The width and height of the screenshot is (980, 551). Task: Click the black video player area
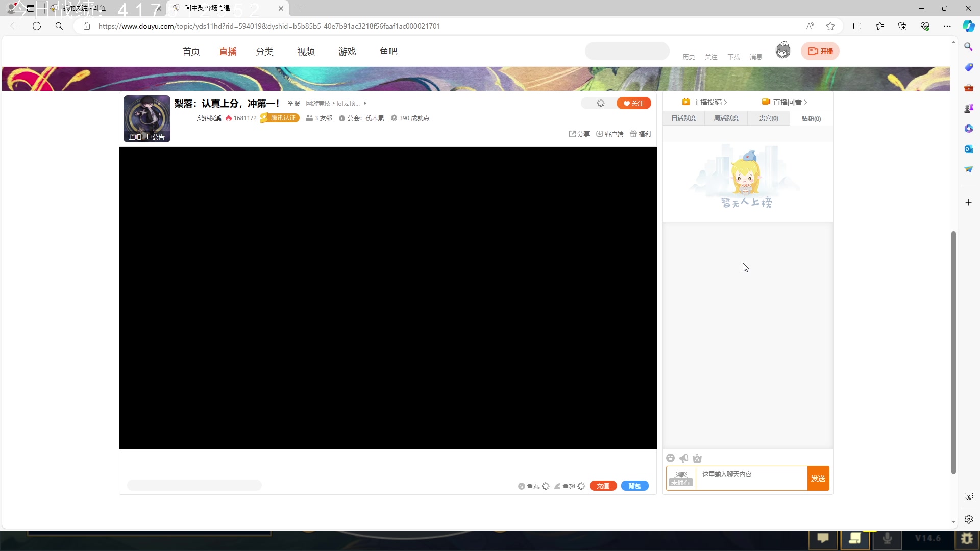tap(387, 298)
